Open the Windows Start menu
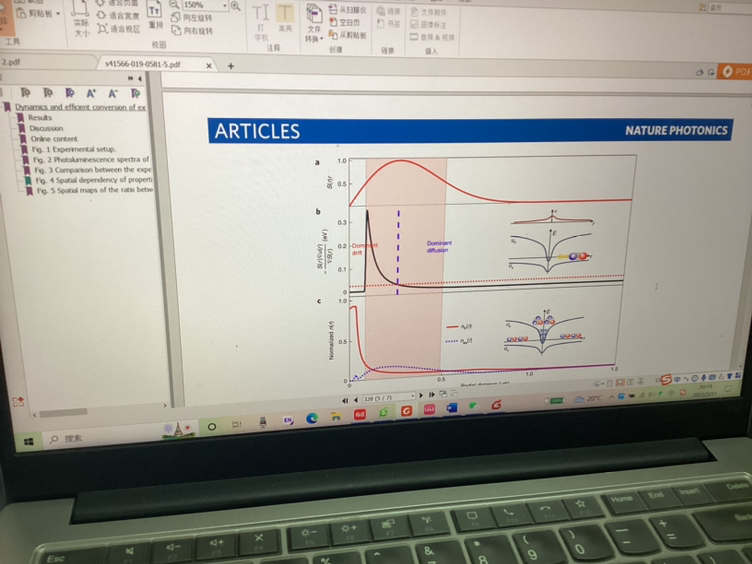 pyautogui.click(x=28, y=441)
